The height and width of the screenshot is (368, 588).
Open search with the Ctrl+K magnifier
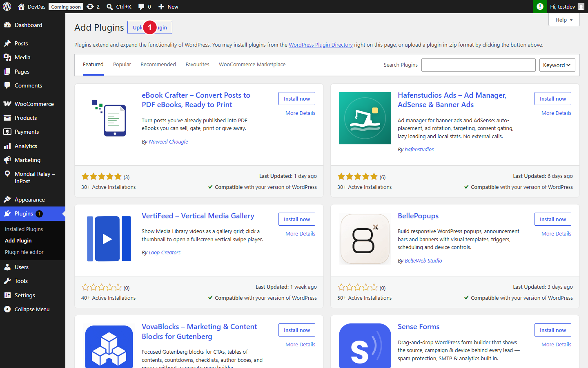coord(110,7)
